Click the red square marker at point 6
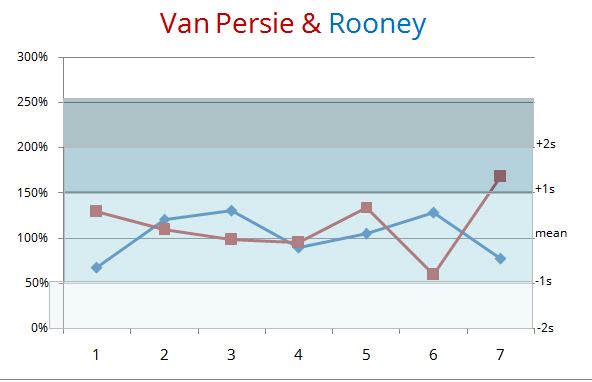 coord(433,274)
